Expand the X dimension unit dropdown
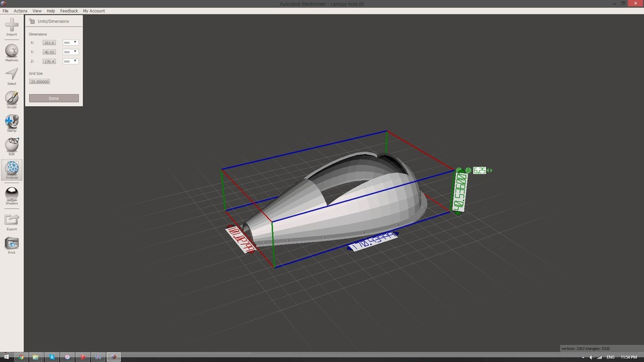This screenshot has width=644, height=362. point(70,42)
